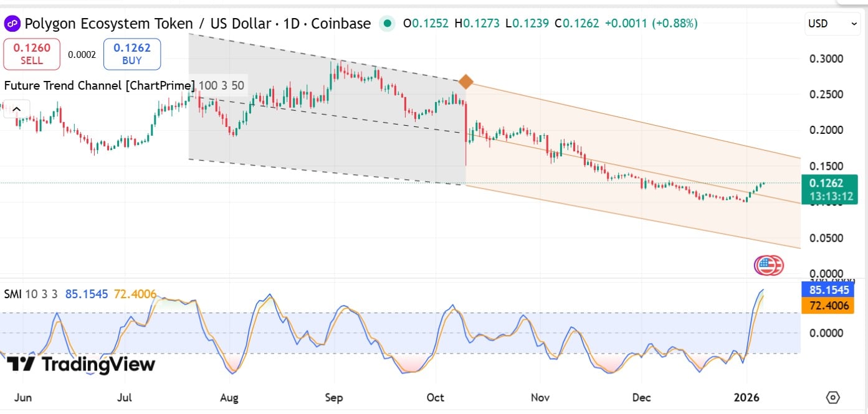Collapse the indicator legend arrow
868x414 pixels.
coord(17,110)
